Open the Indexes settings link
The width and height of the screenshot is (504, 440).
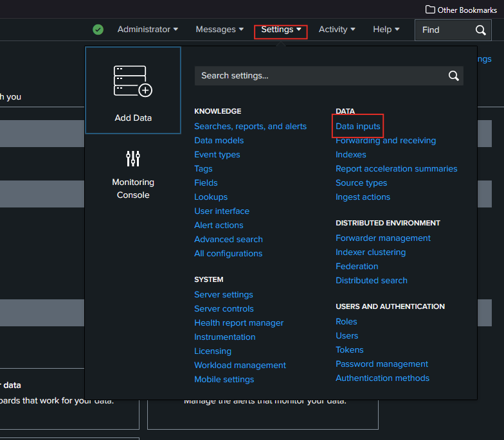click(x=351, y=154)
